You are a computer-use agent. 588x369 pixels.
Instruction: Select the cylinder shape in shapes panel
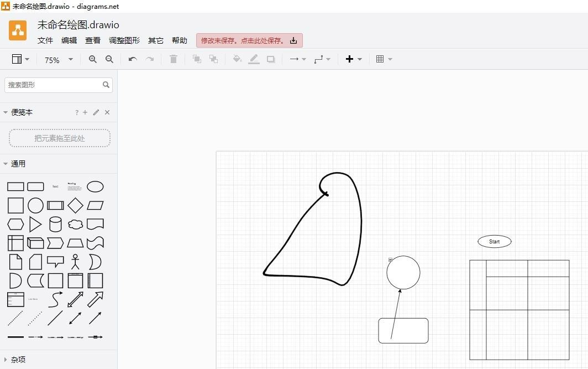(55, 224)
